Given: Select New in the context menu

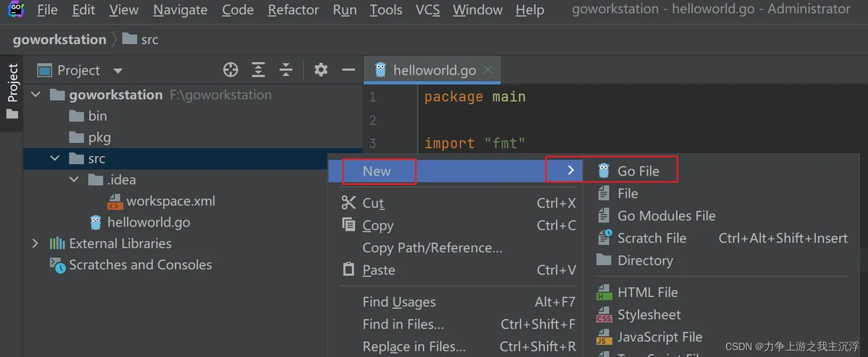Looking at the screenshot, I should pos(456,171).
